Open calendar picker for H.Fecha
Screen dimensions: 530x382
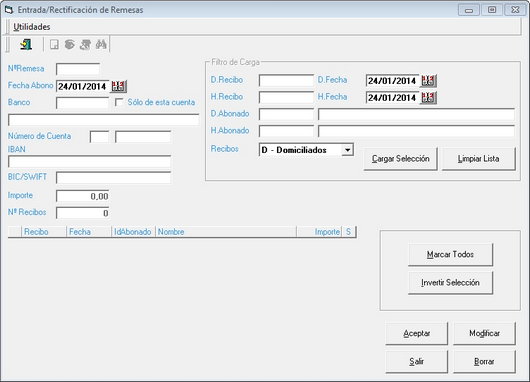(428, 98)
